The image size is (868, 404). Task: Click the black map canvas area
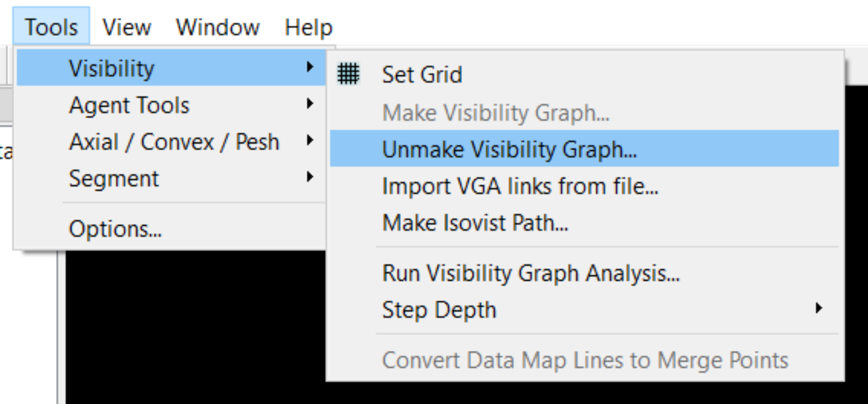click(x=193, y=327)
